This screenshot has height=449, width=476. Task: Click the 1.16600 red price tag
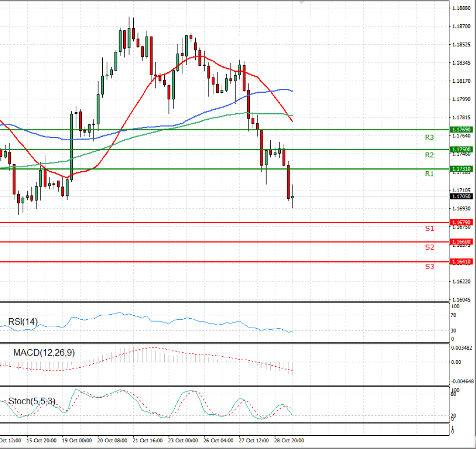pyautogui.click(x=461, y=242)
